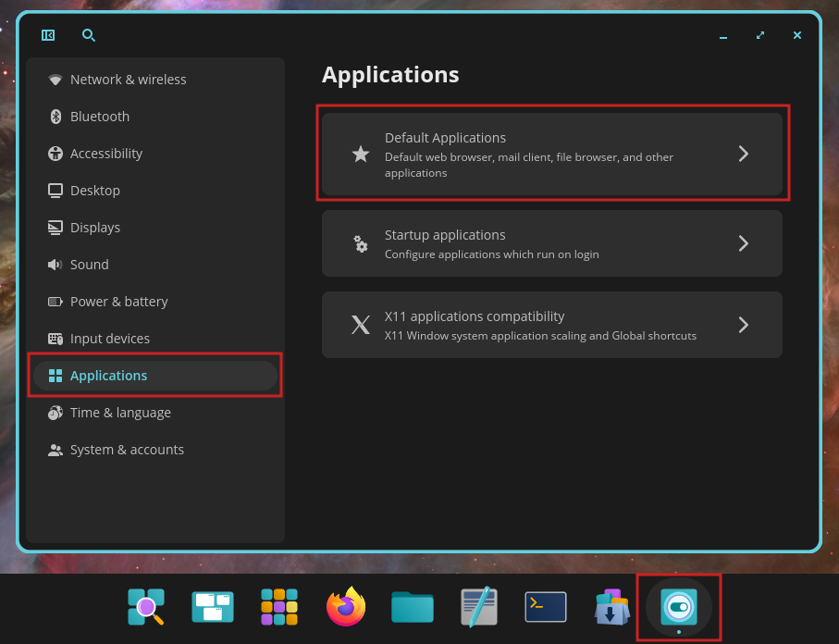Click the window overview icon in the taskbar

212,606
